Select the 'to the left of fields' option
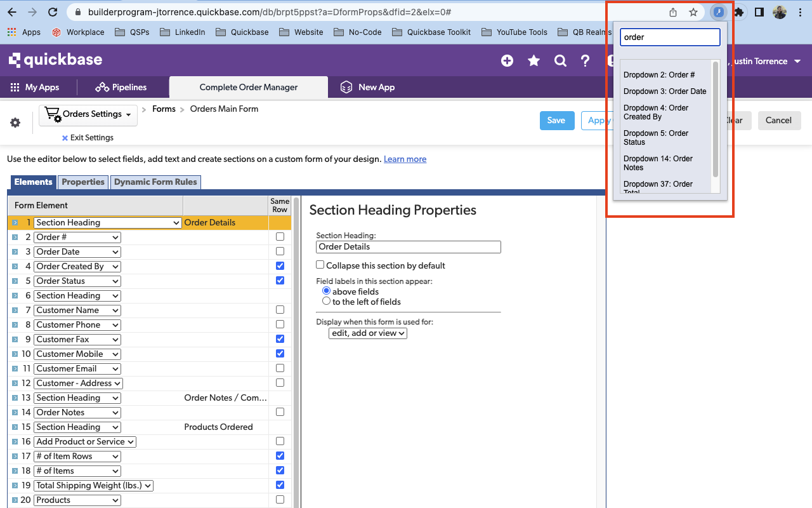 pyautogui.click(x=327, y=302)
